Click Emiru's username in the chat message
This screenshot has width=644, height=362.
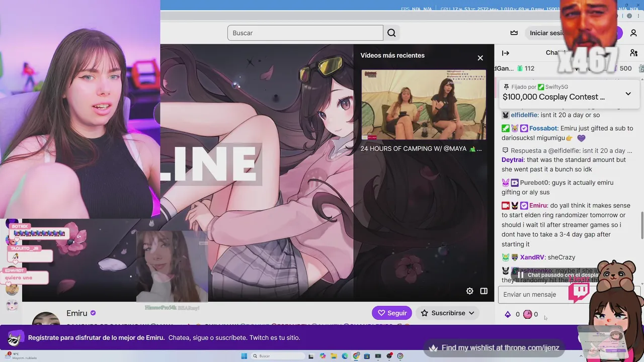[538, 205]
